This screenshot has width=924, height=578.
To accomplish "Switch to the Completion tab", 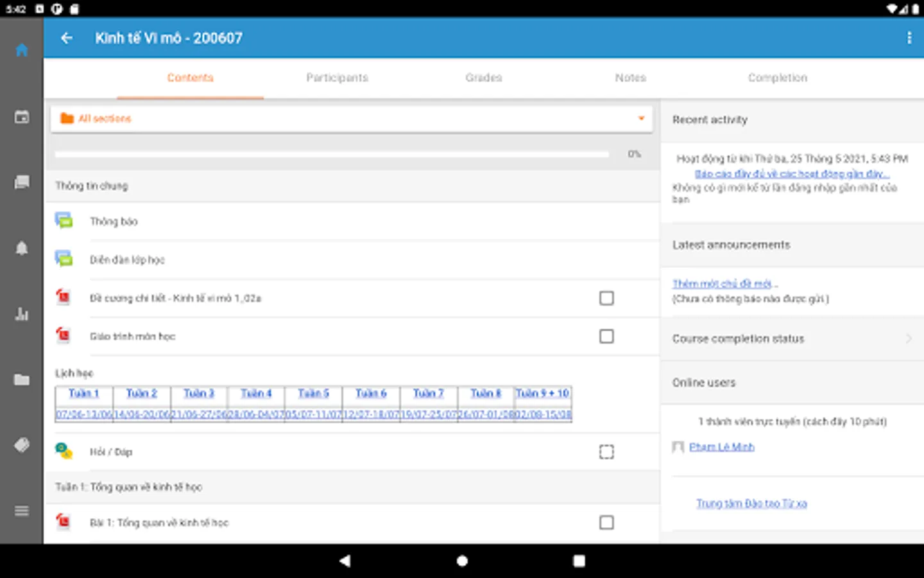I will click(x=777, y=78).
